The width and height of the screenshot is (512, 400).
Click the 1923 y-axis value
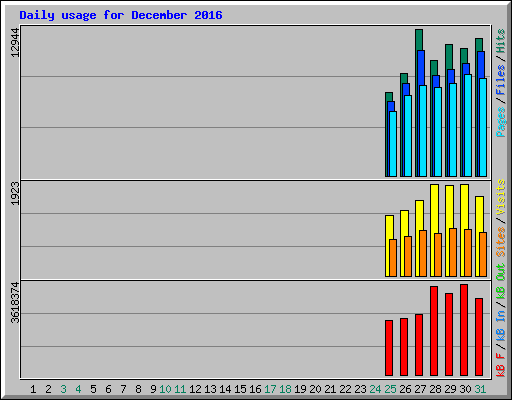pyautogui.click(x=15, y=193)
